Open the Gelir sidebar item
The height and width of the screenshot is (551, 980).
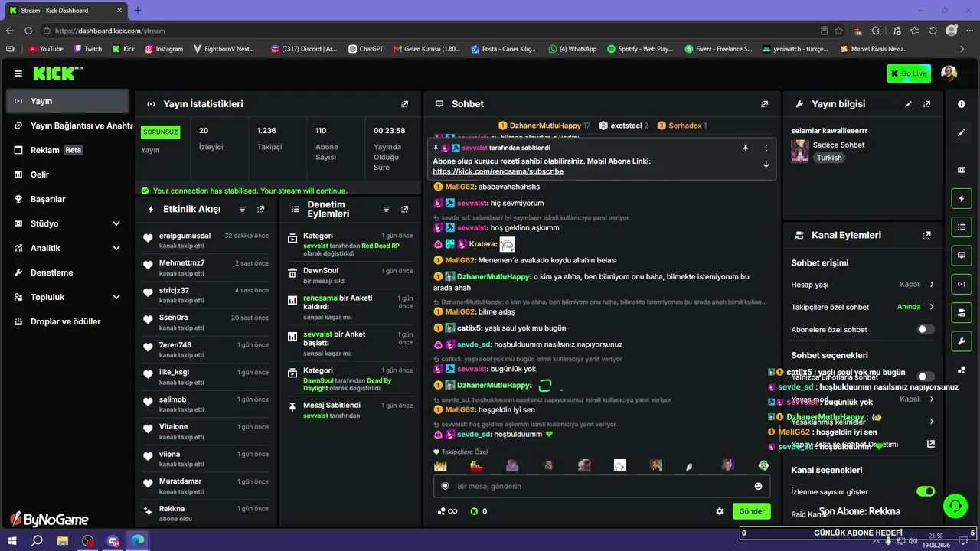(67, 174)
